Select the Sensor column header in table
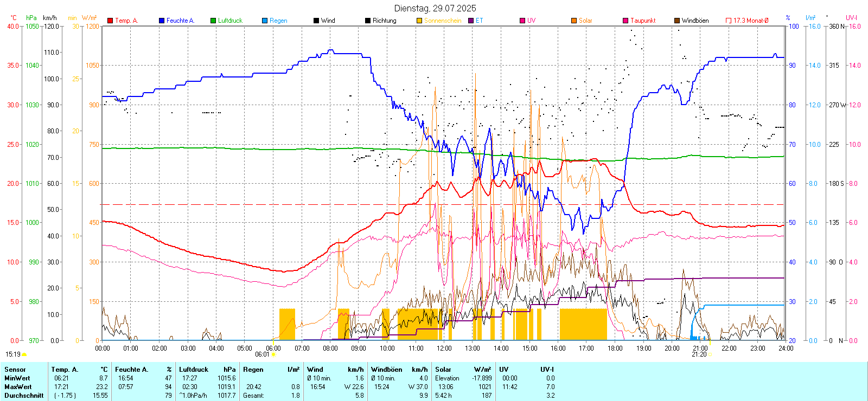The width and height of the screenshot is (868, 401). (15, 370)
